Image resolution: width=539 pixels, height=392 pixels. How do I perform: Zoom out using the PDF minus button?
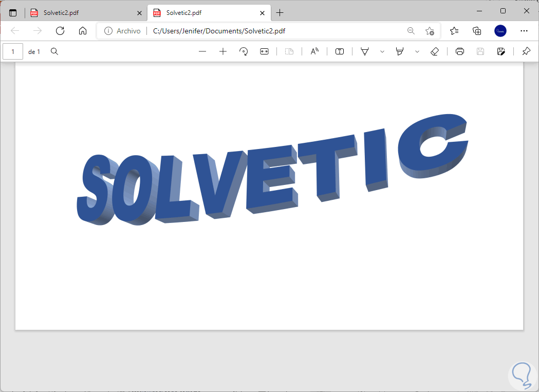[x=202, y=51]
